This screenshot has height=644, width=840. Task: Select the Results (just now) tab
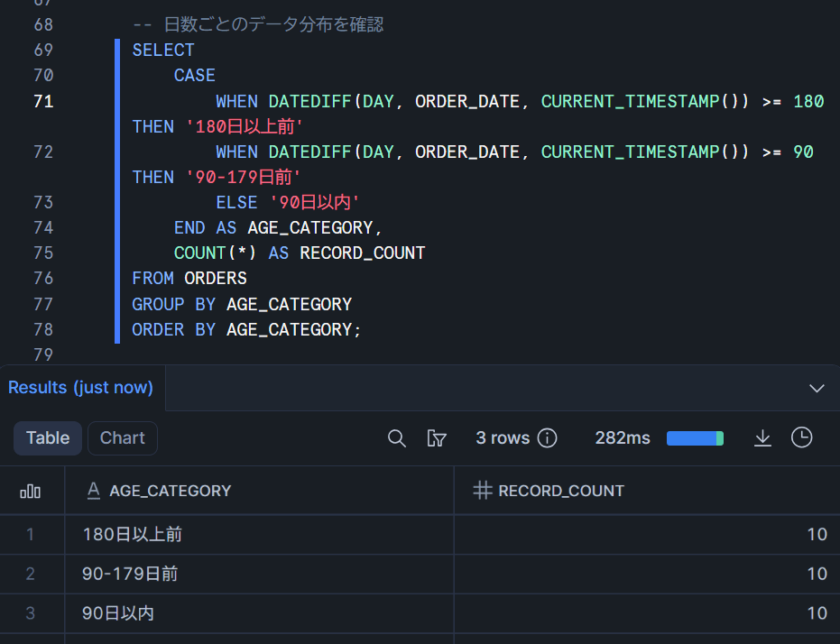(x=80, y=388)
